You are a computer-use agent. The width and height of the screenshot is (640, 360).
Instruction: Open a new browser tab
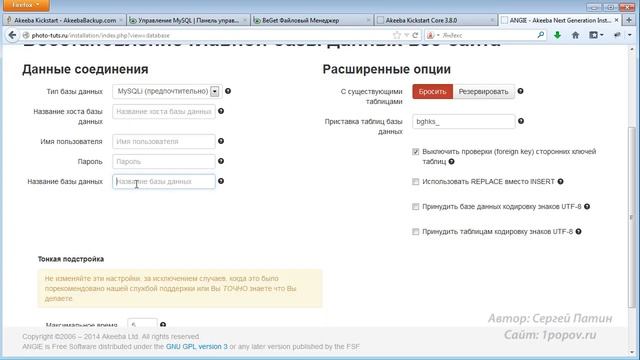629,20
